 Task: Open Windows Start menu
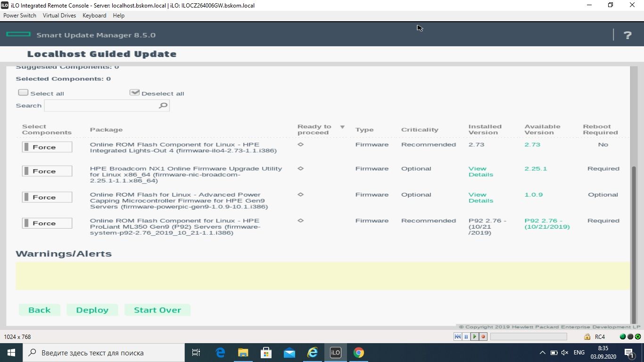11,353
